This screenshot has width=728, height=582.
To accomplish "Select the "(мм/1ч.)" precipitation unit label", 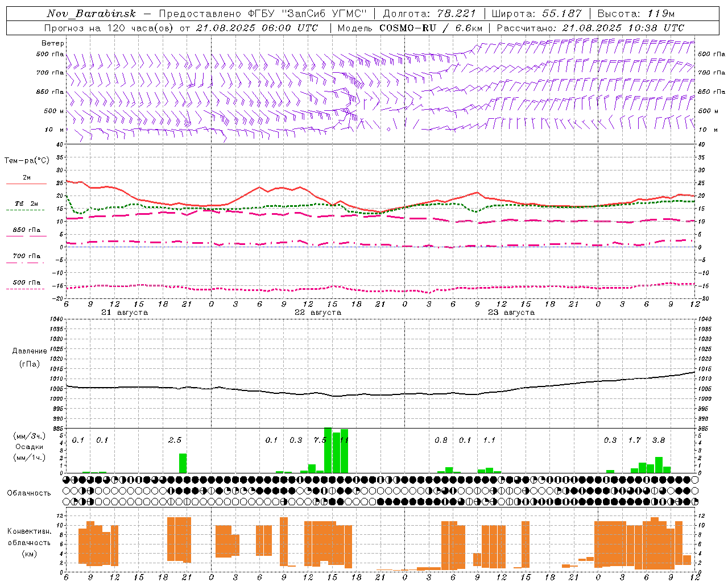I will pyautogui.click(x=29, y=458).
